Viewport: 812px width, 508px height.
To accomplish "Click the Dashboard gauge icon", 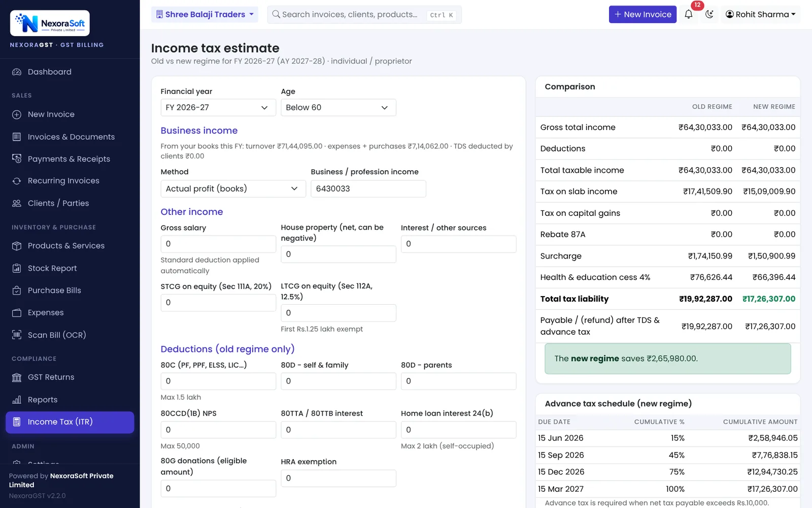I will (x=17, y=72).
